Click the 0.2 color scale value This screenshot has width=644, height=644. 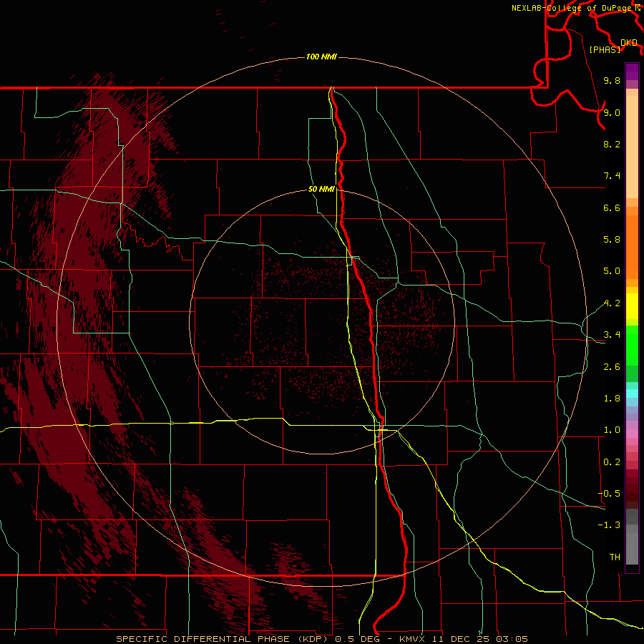tap(612, 462)
